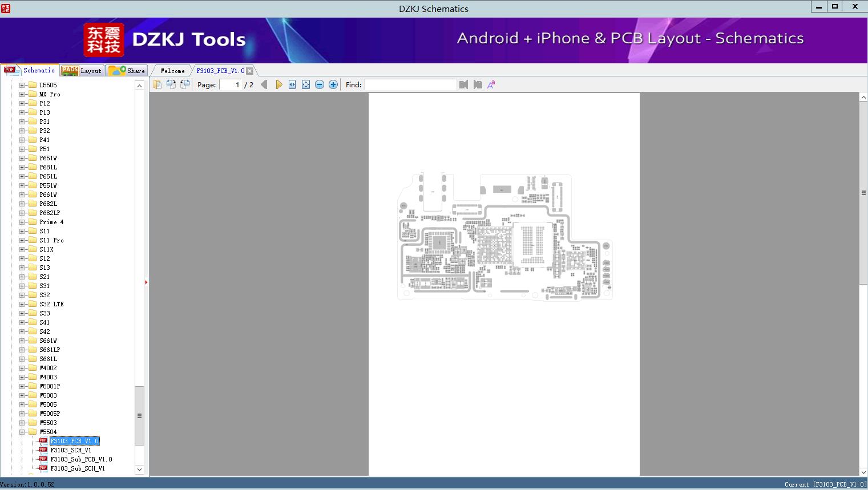Switch to the Layout tab
The height and width of the screenshot is (490, 868).
pyautogui.click(x=82, y=71)
